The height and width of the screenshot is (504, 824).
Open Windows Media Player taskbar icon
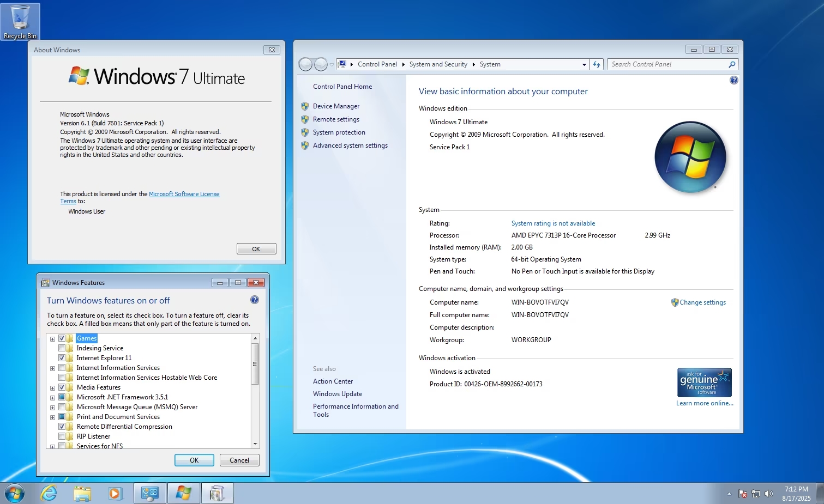click(x=115, y=494)
